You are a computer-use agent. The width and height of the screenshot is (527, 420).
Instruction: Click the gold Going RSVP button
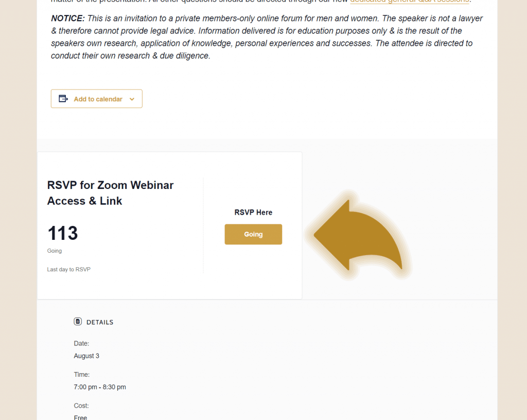(x=253, y=234)
